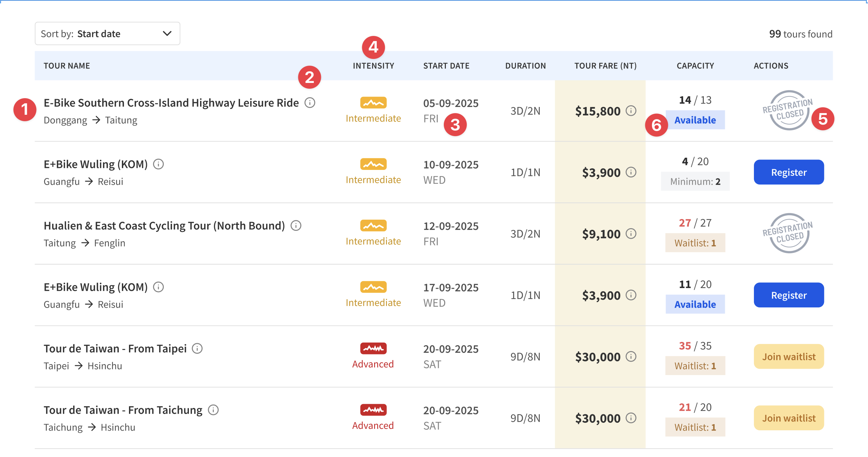Open info icon for Hualien & East Coast tour
Viewport: 868px width, 457px height.
point(296,225)
